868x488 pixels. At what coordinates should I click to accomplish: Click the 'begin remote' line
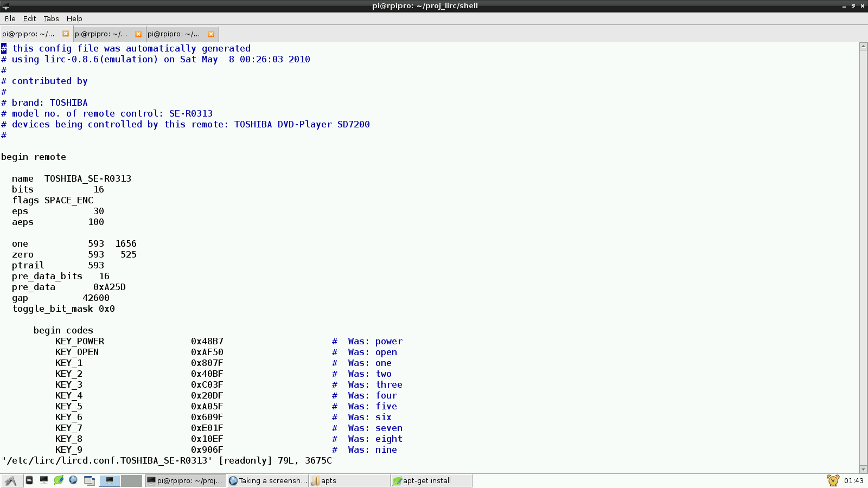click(x=34, y=157)
